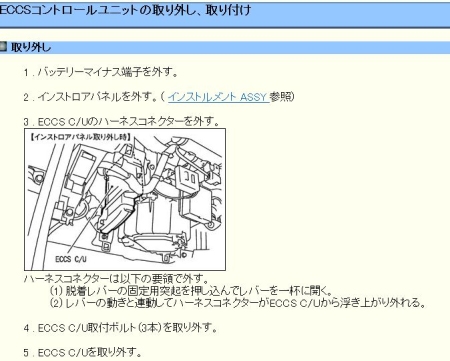Click step 4 mounting bolts text

point(120,328)
